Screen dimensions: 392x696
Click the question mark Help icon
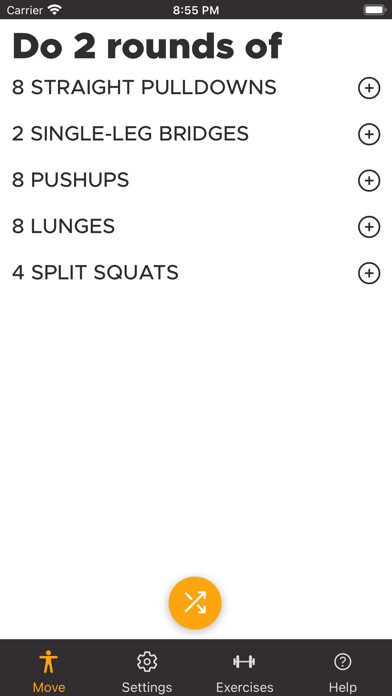click(343, 661)
